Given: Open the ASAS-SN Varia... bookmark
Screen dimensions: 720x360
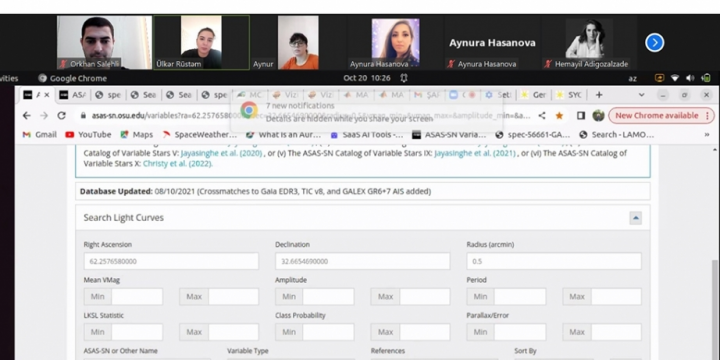Looking at the screenshot, I should 449,135.
